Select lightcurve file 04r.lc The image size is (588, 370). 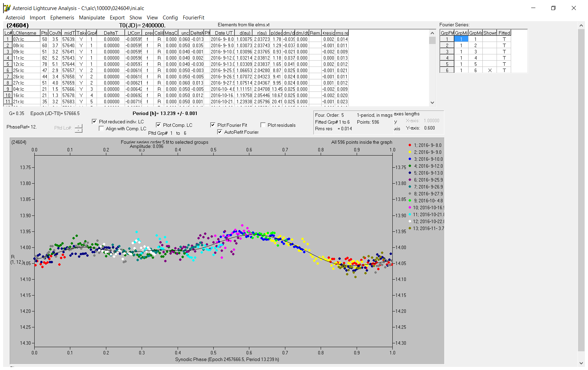pos(26,89)
